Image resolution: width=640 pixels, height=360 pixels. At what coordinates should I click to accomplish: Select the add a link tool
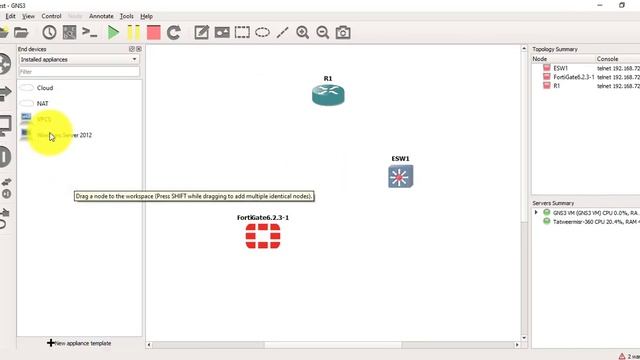[4, 218]
